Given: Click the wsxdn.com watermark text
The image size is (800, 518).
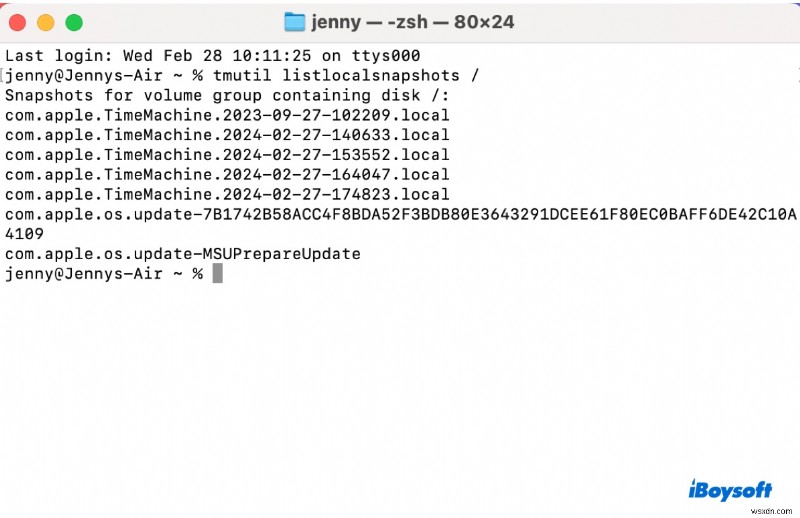Looking at the screenshot, I should 771,511.
